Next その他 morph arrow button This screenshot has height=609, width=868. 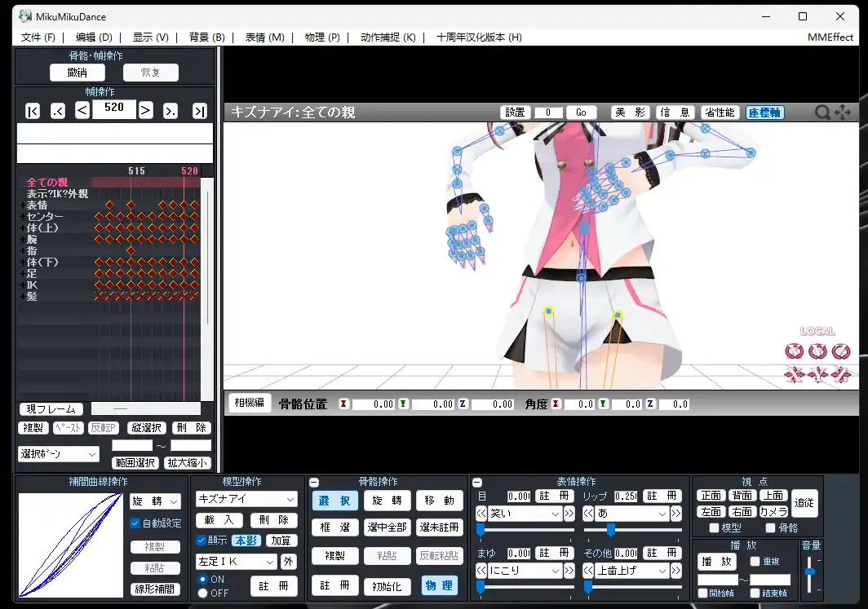point(676,571)
